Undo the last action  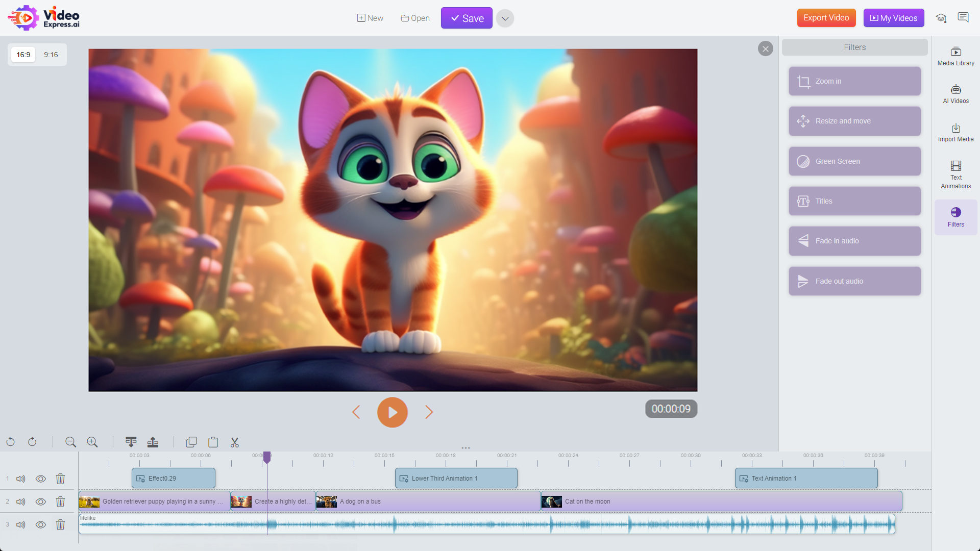click(x=10, y=442)
